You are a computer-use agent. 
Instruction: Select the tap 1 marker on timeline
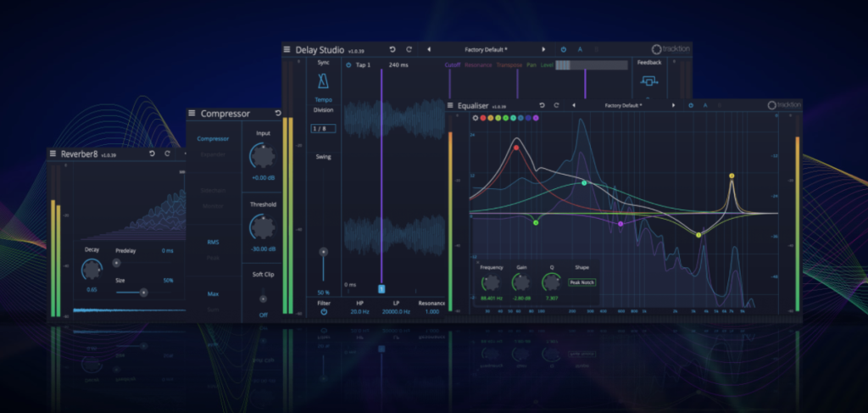tap(381, 289)
